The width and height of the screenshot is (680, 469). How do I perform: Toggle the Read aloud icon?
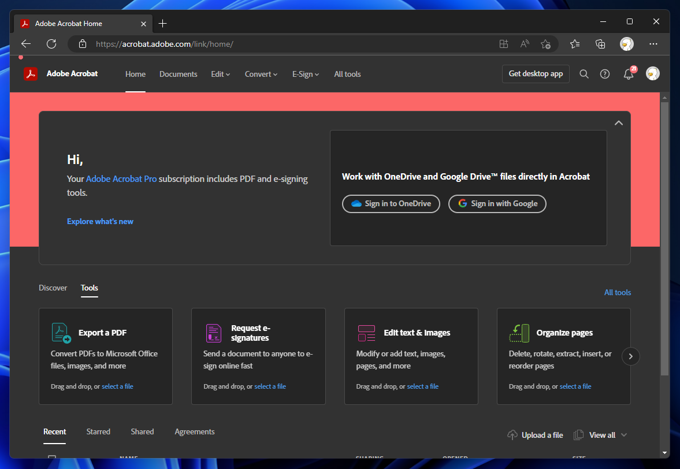tap(524, 44)
